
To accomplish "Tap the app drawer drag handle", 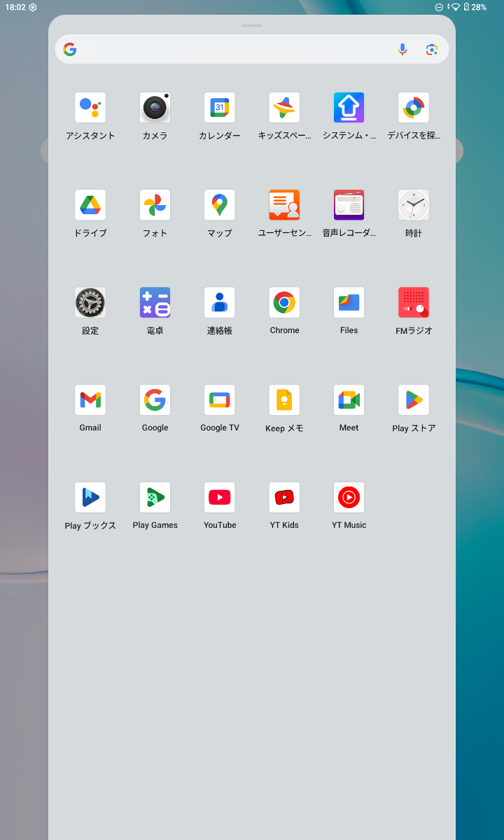I will (252, 25).
